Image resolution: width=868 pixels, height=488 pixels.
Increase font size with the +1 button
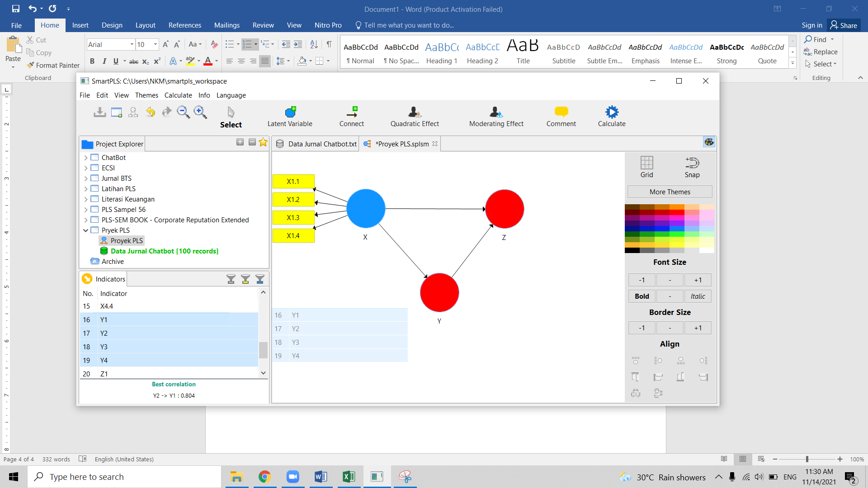pos(698,280)
